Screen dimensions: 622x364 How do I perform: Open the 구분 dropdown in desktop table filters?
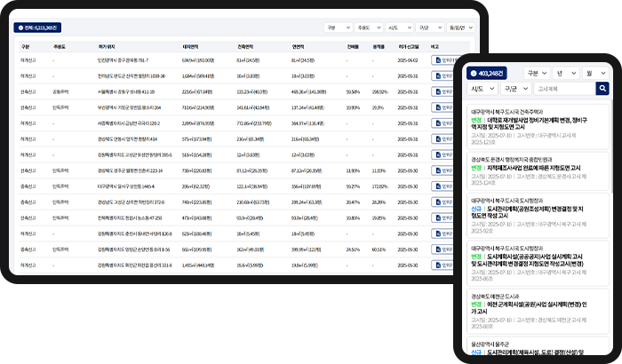coord(336,28)
